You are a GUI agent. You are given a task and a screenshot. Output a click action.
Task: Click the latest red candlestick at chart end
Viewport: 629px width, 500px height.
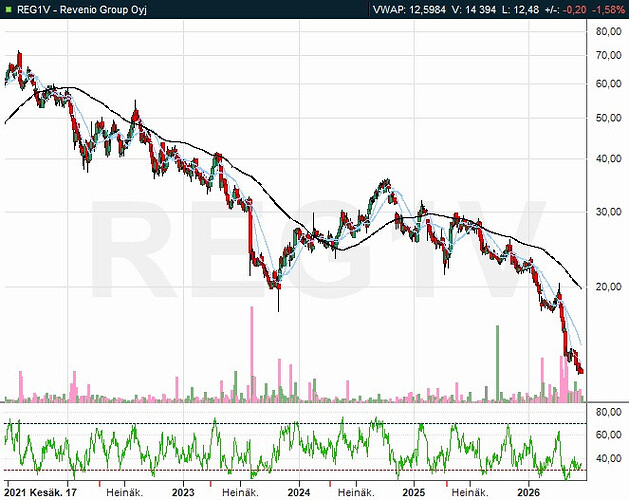click(581, 371)
